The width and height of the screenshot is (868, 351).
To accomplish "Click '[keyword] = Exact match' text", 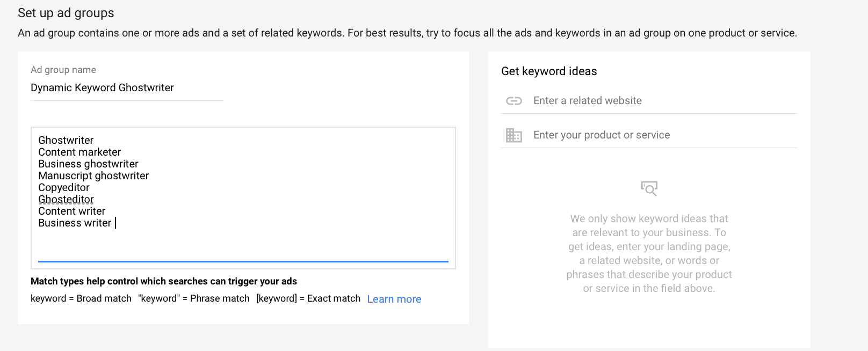I will (308, 298).
